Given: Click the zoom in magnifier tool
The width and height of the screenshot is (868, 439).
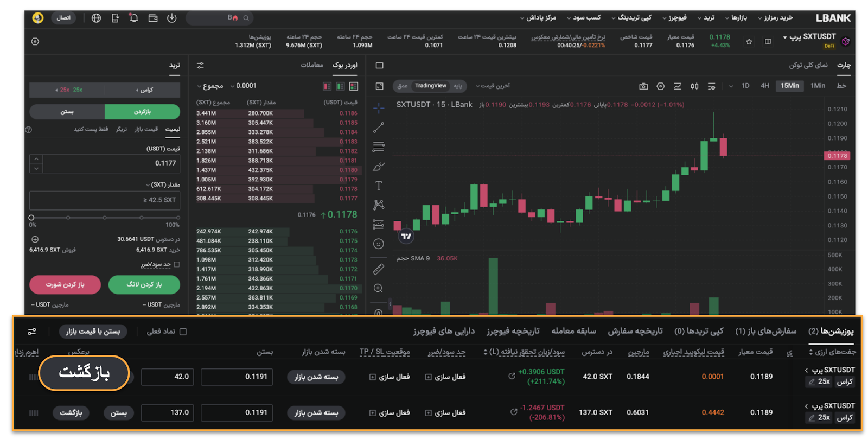Looking at the screenshot, I should pyautogui.click(x=379, y=289).
